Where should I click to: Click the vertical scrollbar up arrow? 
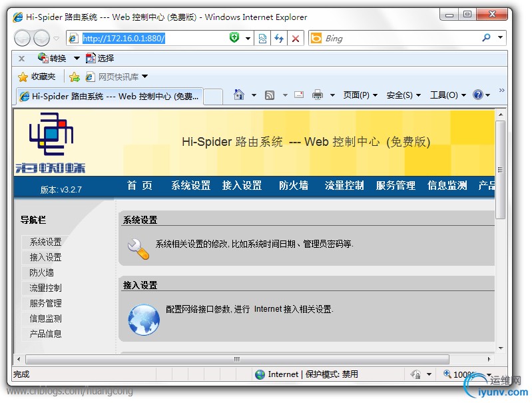(x=501, y=115)
